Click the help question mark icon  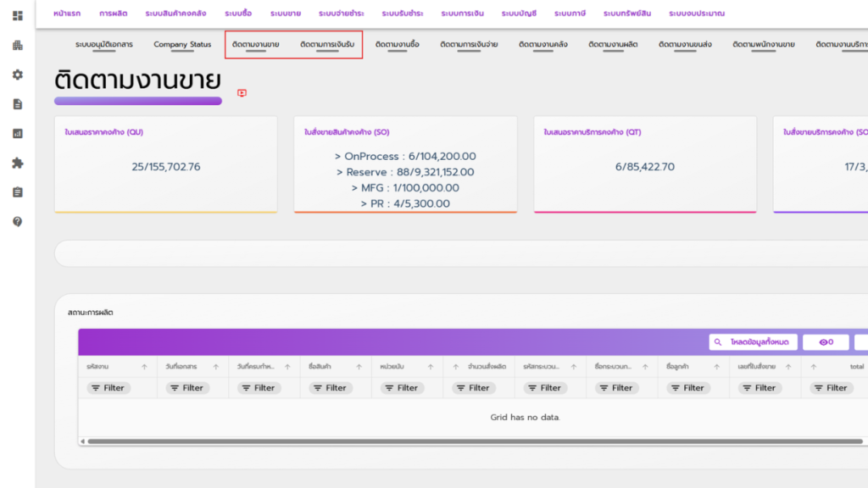18,221
